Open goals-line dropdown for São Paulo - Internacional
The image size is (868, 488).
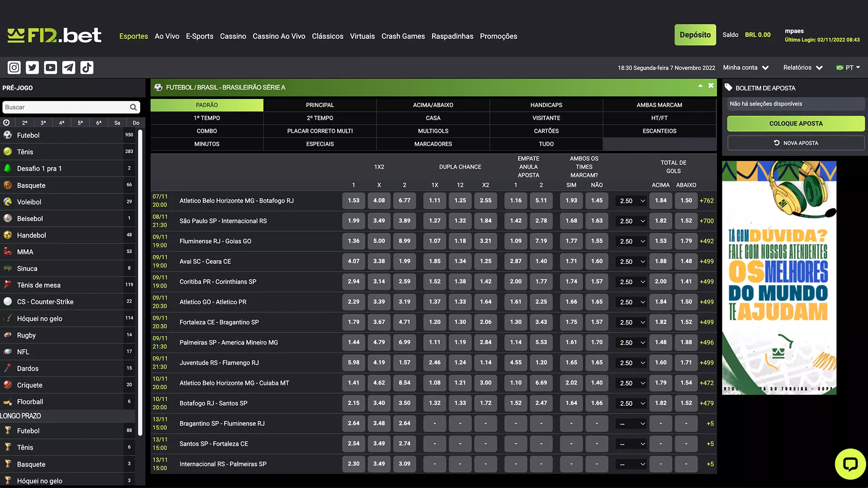(632, 221)
